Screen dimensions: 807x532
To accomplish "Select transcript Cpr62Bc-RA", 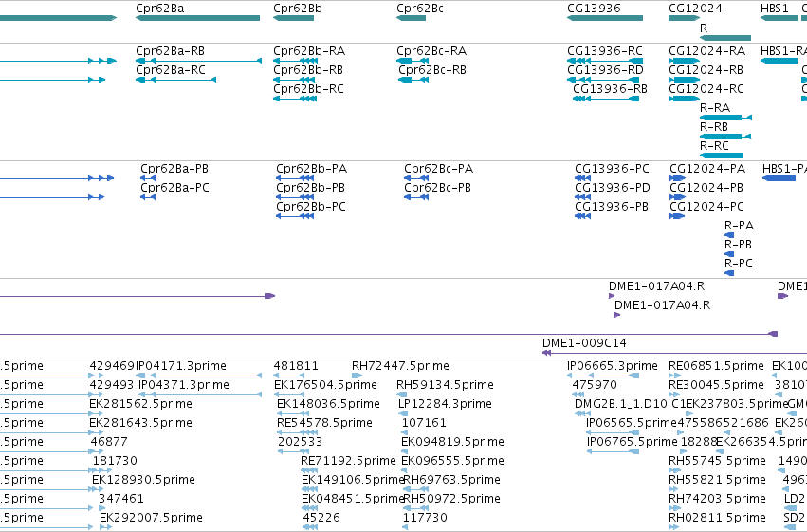I will [413, 61].
